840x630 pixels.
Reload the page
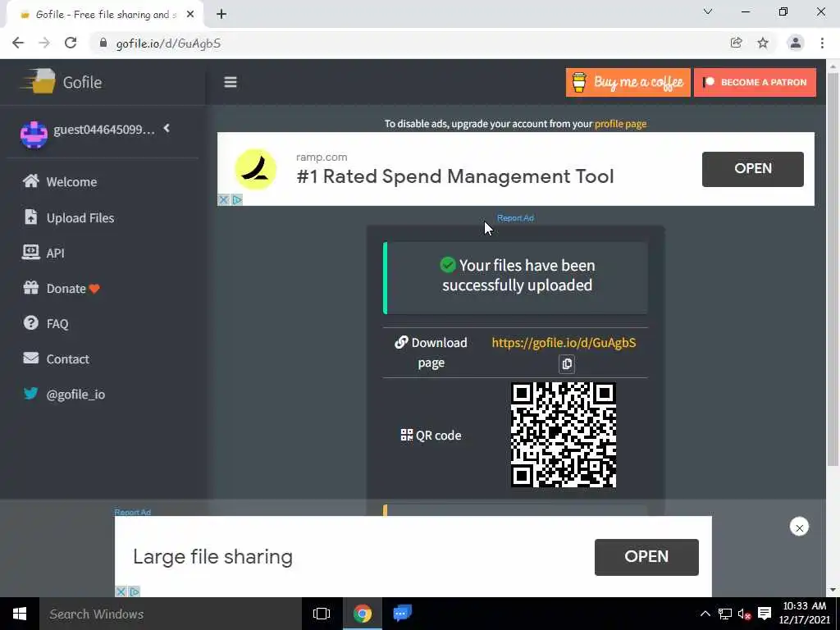(71, 43)
